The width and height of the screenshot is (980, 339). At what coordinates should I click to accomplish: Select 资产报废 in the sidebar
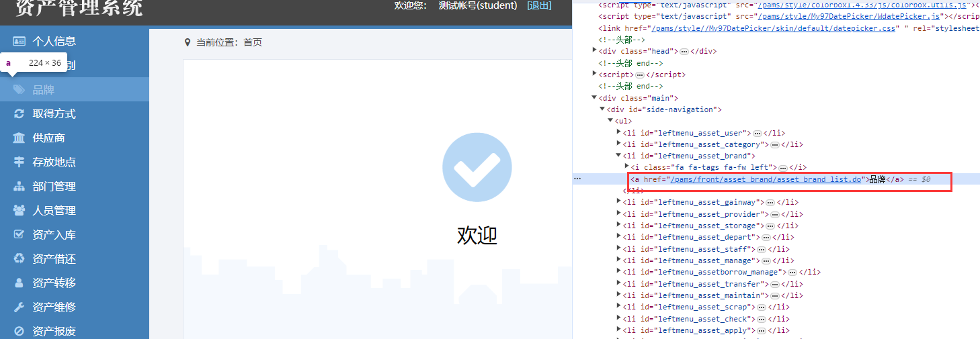(x=54, y=331)
